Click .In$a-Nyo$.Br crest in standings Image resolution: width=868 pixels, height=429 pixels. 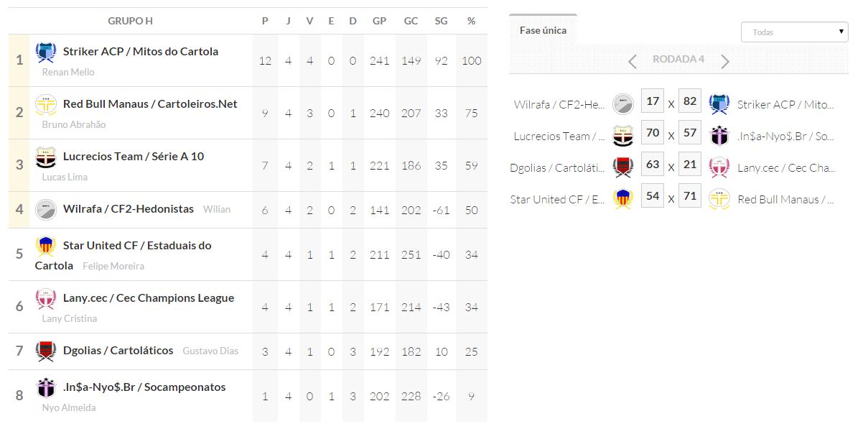(x=46, y=388)
